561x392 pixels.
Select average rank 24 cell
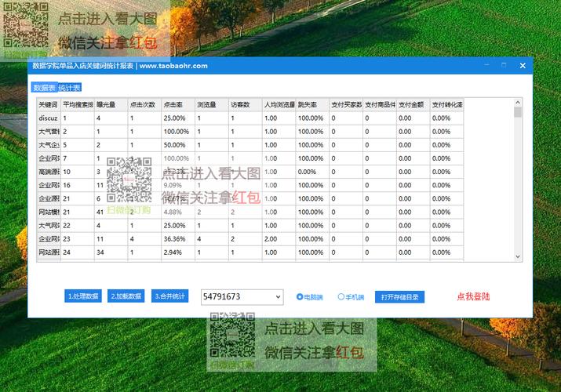(x=78, y=252)
